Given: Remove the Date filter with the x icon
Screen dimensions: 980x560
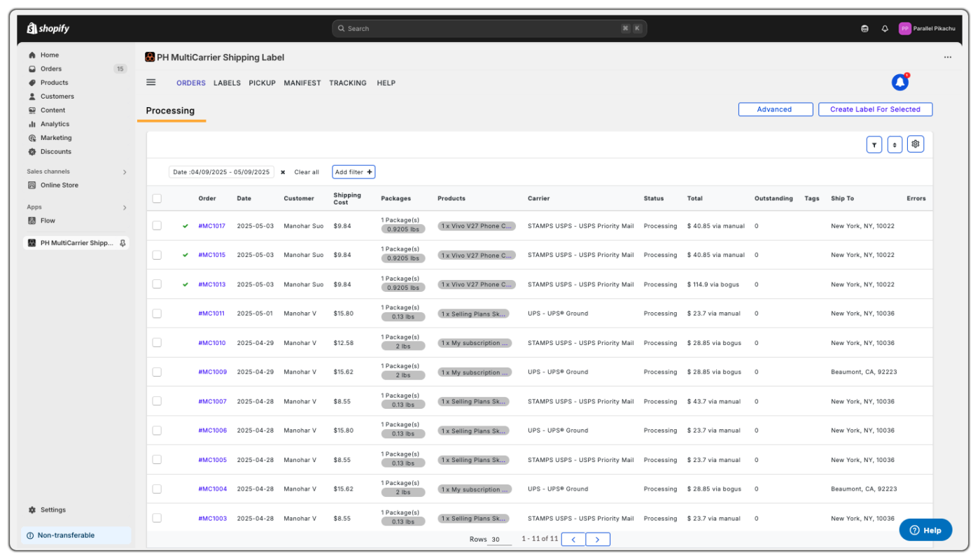Looking at the screenshot, I should [283, 172].
